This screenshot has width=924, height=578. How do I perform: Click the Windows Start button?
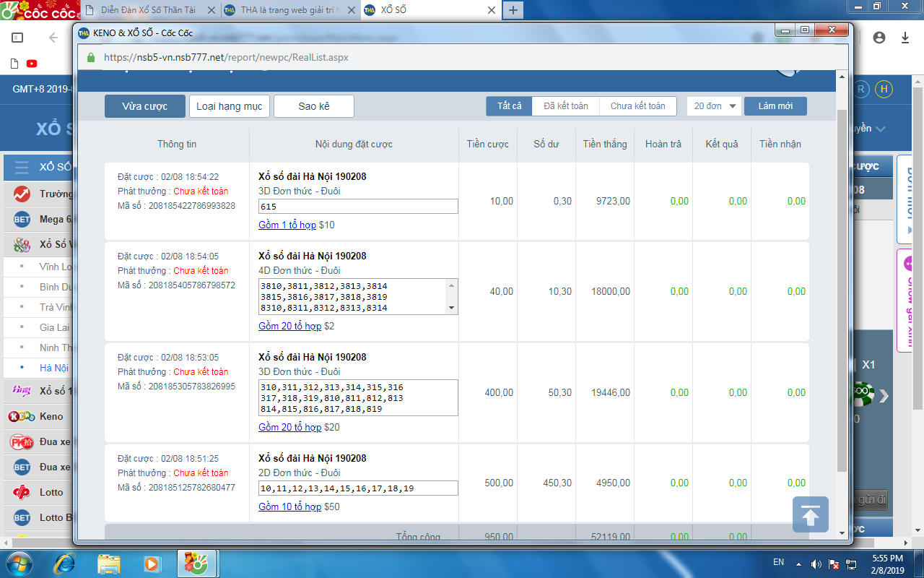(x=19, y=562)
